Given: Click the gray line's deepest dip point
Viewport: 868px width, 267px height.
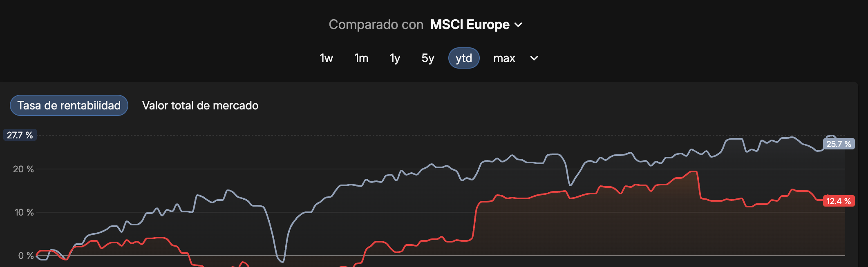Looking at the screenshot, I should pos(282,261).
